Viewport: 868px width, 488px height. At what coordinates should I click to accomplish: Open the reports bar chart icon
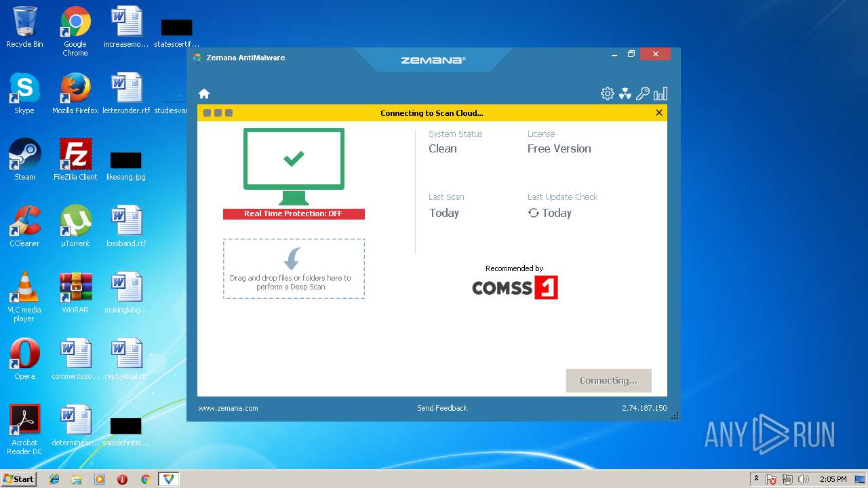(x=660, y=94)
